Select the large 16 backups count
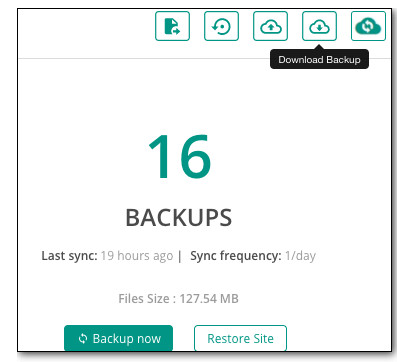The height and width of the screenshot is (362, 397). pos(179,156)
